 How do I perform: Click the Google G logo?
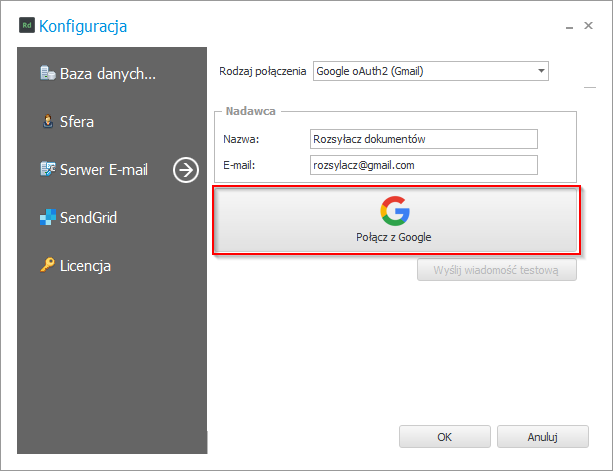(395, 211)
